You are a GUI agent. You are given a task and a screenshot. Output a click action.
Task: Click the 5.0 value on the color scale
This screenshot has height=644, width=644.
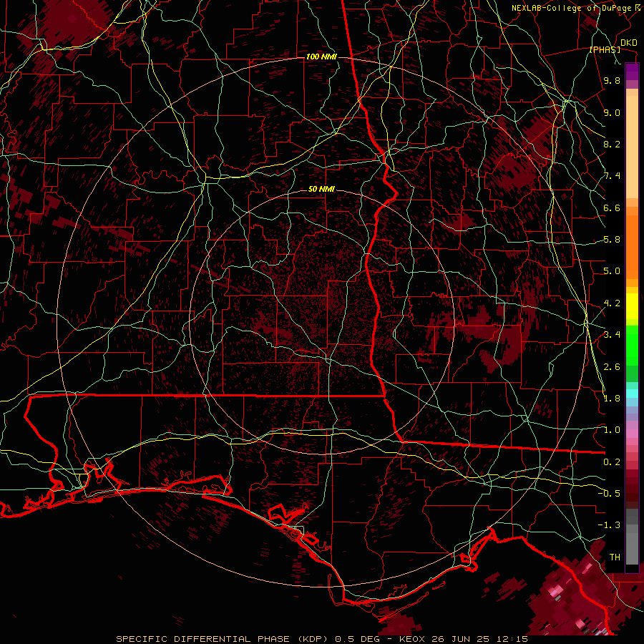[612, 271]
